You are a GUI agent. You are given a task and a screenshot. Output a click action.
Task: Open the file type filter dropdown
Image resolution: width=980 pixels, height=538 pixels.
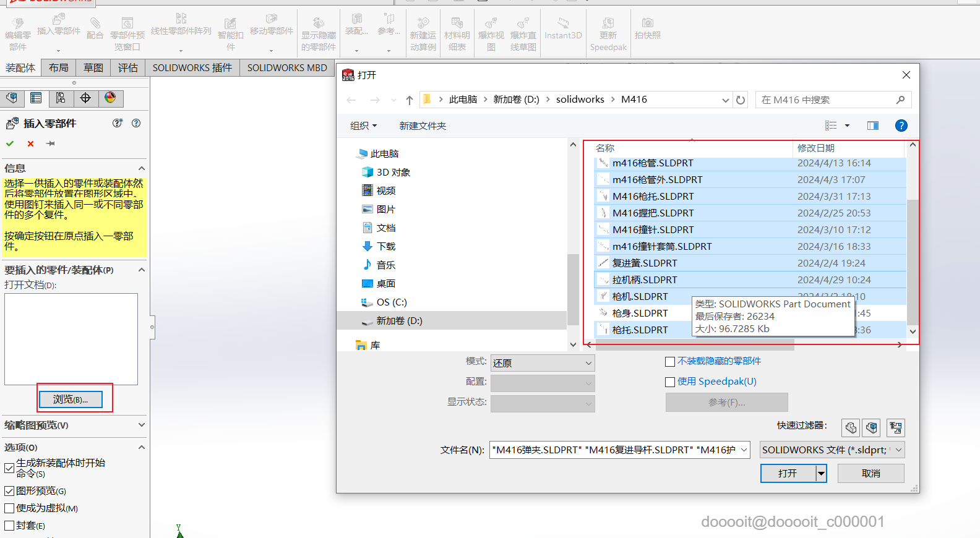(x=832, y=450)
